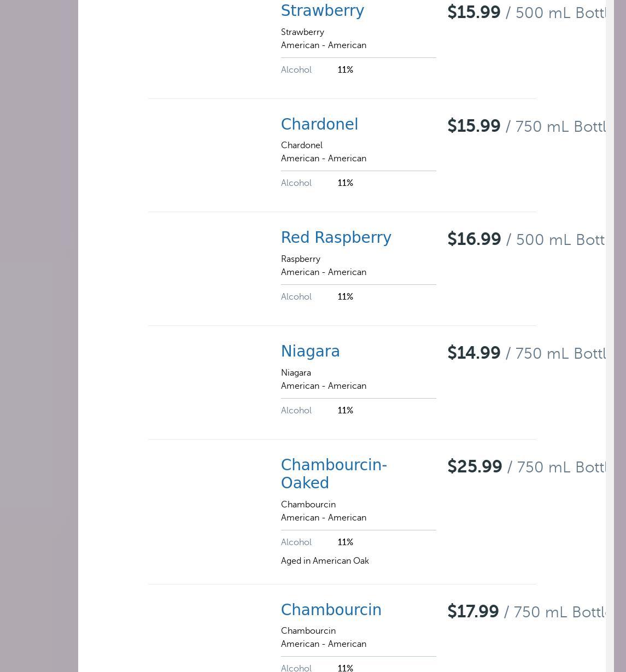The height and width of the screenshot is (672, 626).
Task: Click 11% alcohol value under Chardonel
Action: pyautogui.click(x=345, y=183)
